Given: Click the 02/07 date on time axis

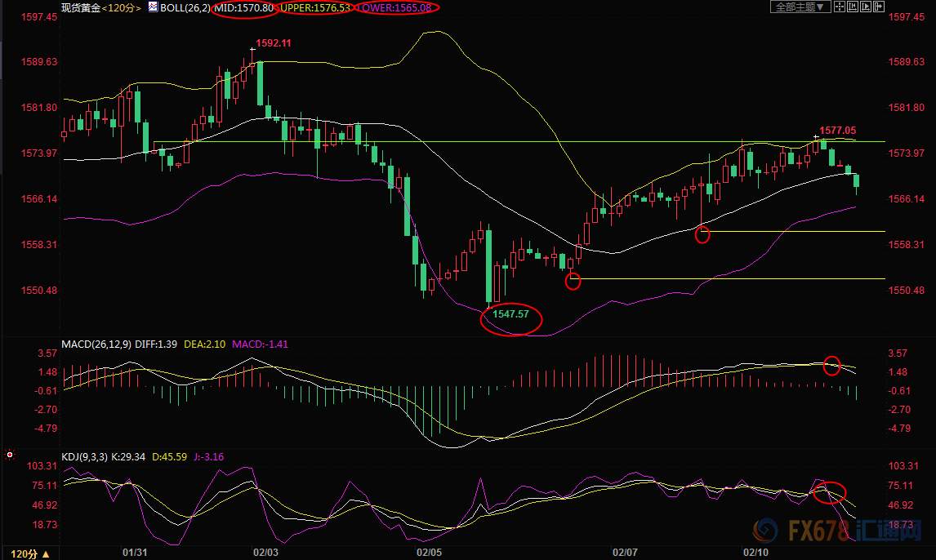Looking at the screenshot, I should tap(625, 553).
